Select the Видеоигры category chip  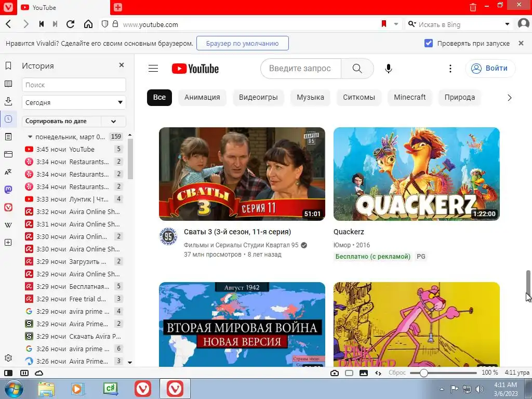click(258, 97)
